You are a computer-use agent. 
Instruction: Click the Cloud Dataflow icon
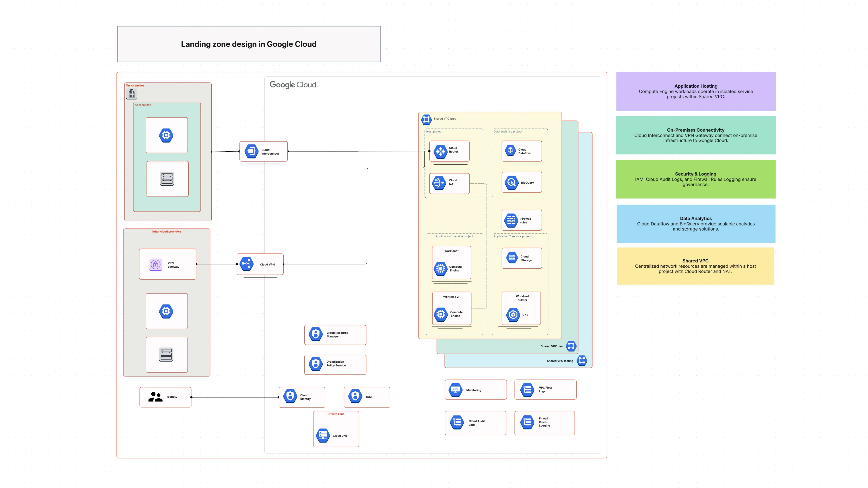(x=510, y=151)
